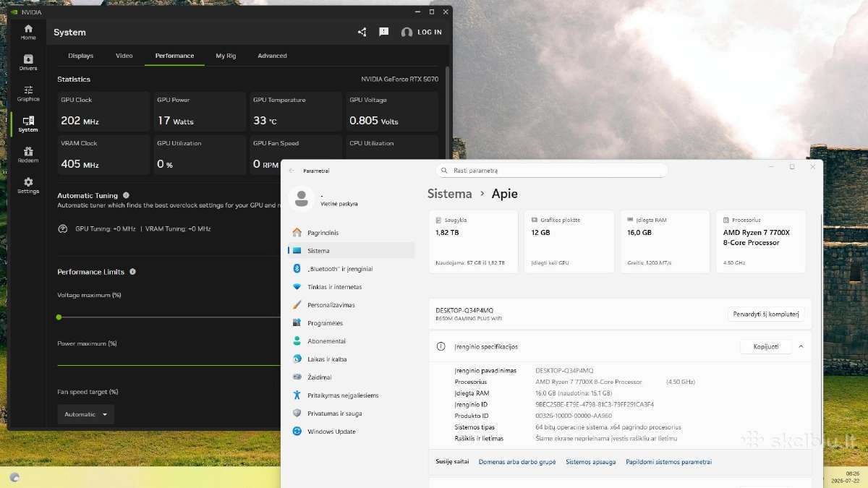Screen dimensions: 868x488
Task: Click the VRAM Clock 405 MHz tile
Action: pyautogui.click(x=103, y=155)
